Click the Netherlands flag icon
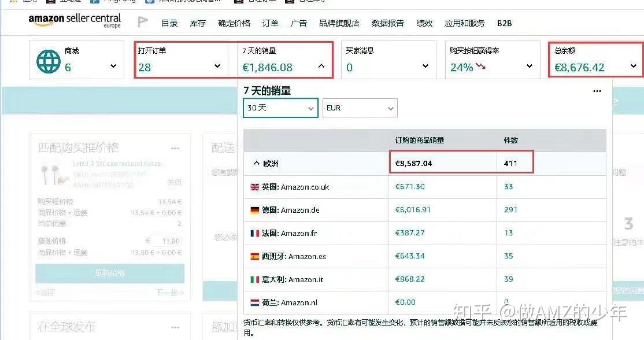Viewport: 644px width, 340px height. coord(254,302)
